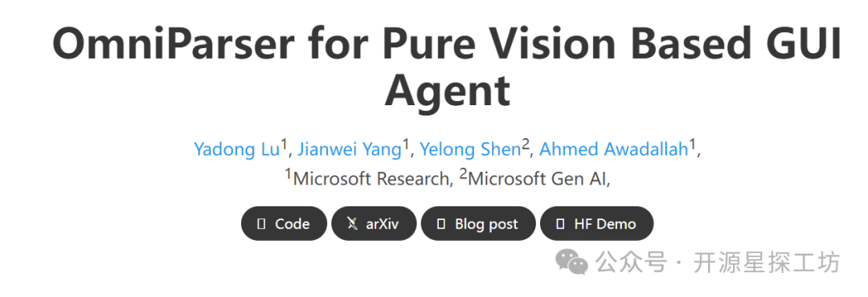Click the icon inside the HF Demo button
This screenshot has height=297, width=868.
560,224
